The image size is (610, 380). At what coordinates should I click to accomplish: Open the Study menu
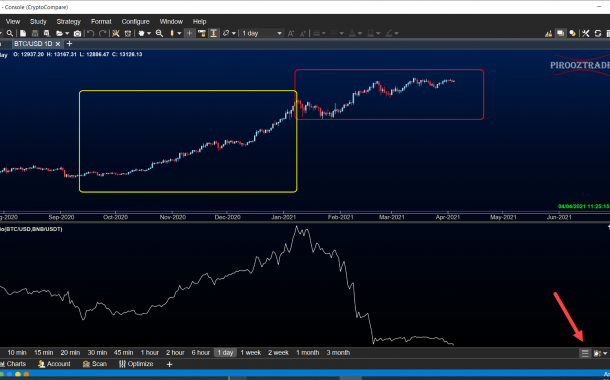point(38,21)
